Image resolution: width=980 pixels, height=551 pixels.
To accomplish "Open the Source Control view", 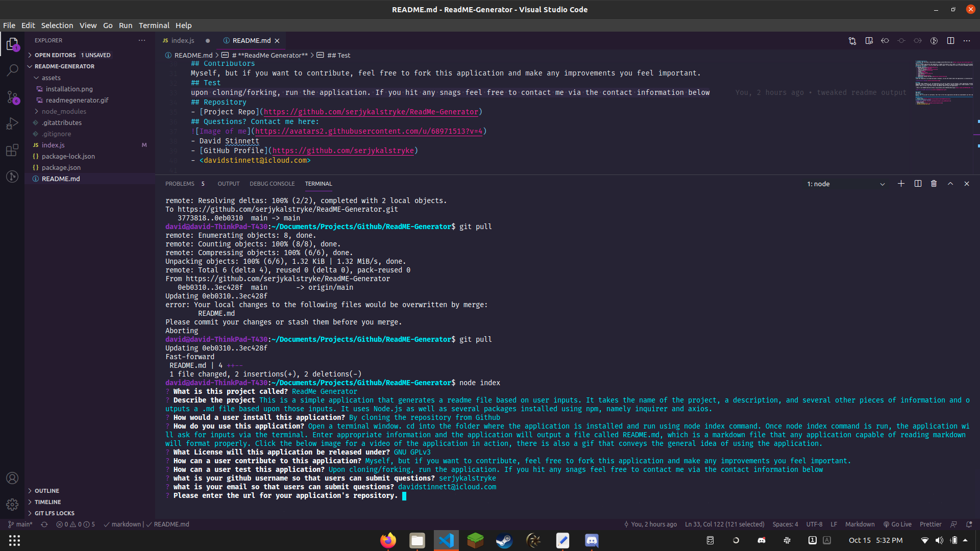I will tap(12, 97).
